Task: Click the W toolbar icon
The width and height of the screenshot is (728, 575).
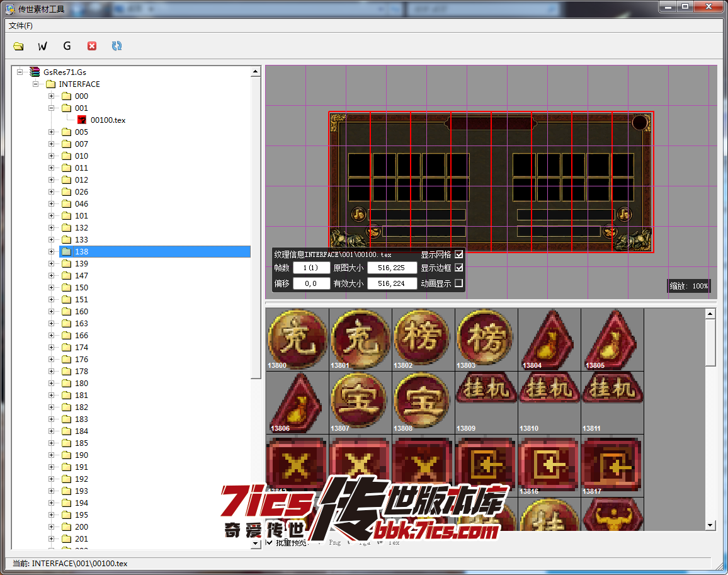Action: (x=42, y=46)
